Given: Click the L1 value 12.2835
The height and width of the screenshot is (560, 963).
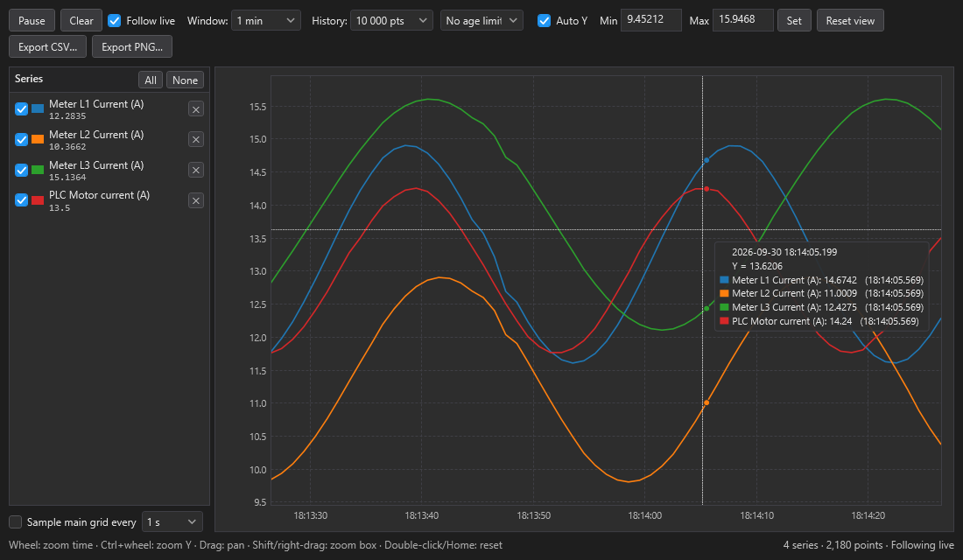Looking at the screenshot, I should click(67, 116).
